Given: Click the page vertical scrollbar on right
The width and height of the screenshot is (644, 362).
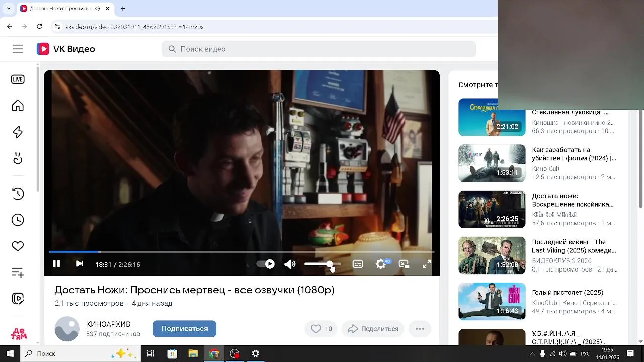Looking at the screenshot, I should pos(640,157).
